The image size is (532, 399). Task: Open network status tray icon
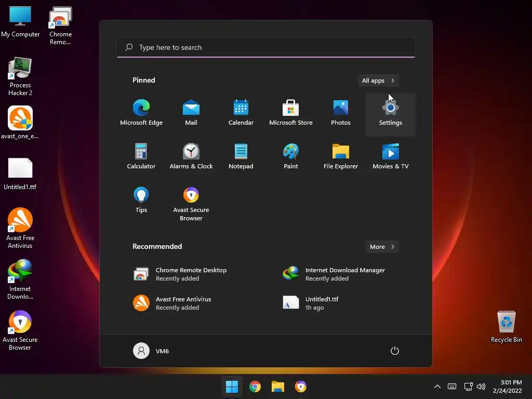469,387
